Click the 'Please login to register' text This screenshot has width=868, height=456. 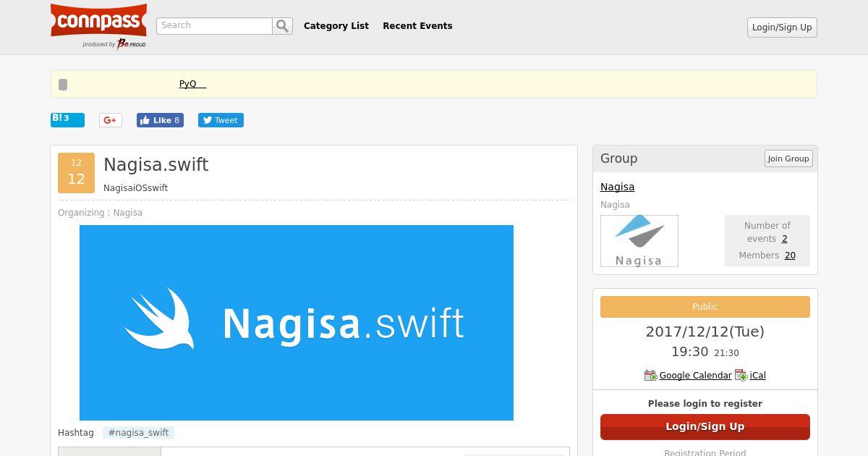point(705,404)
